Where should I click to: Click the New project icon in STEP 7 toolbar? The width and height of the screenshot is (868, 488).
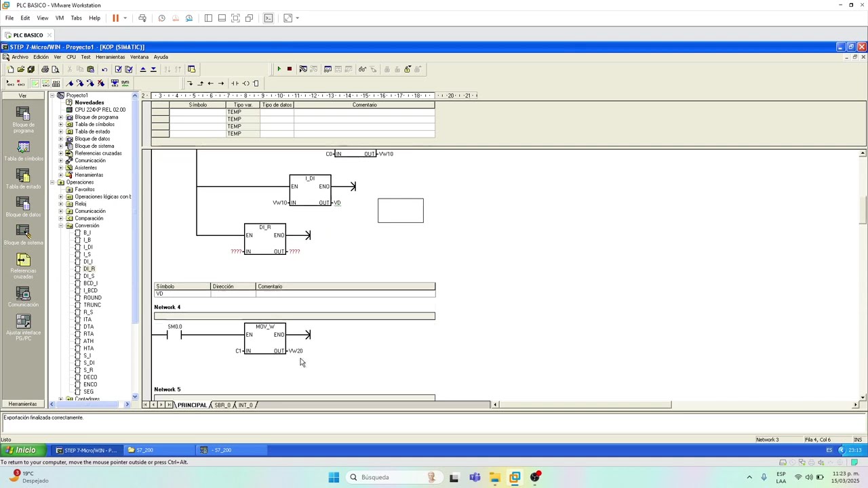pos(11,69)
